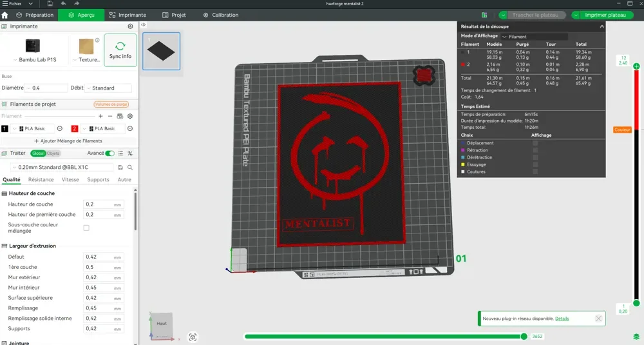Save the 0.20mm Standard process preset

click(x=120, y=168)
